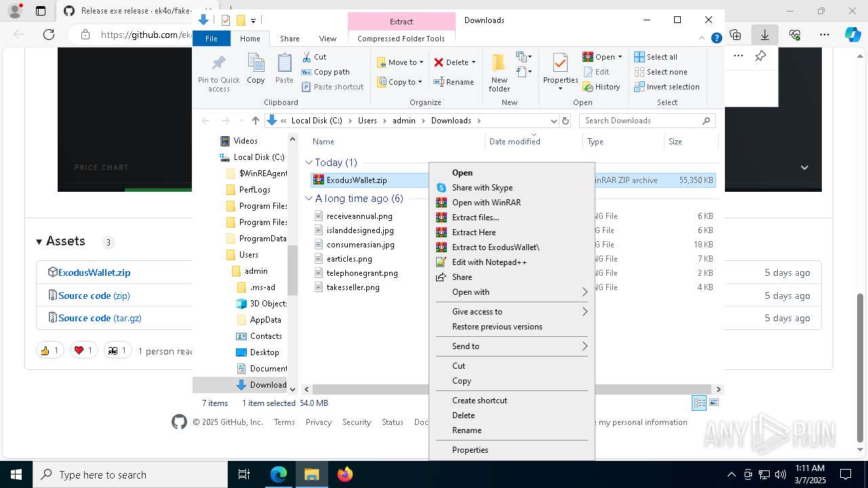Expand Open with submenu

pyautogui.click(x=512, y=292)
